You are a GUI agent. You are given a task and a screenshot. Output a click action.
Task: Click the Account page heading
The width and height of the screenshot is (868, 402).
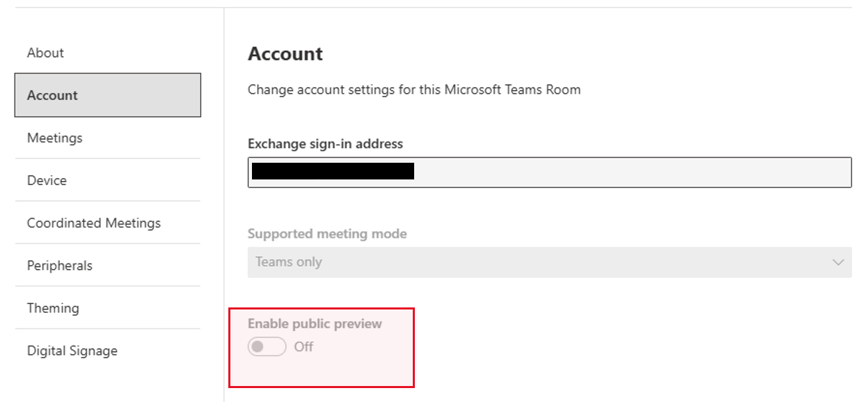tap(285, 54)
